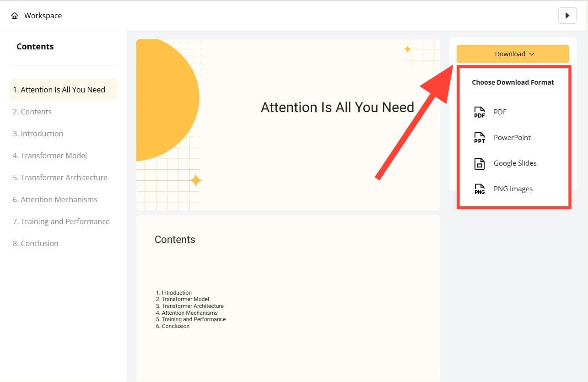Start slideshow with the play button
Image resolution: width=588 pixels, height=382 pixels.
(567, 16)
